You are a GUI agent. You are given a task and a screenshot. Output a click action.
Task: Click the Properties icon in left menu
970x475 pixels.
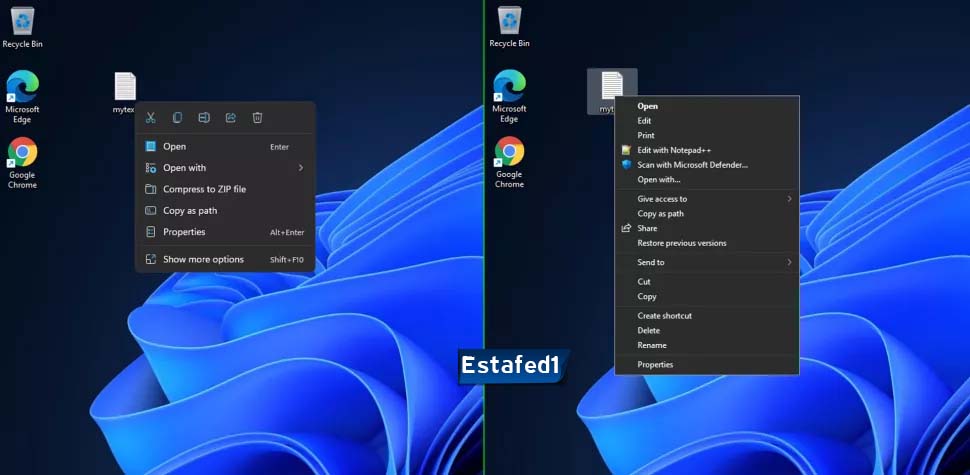click(x=150, y=232)
